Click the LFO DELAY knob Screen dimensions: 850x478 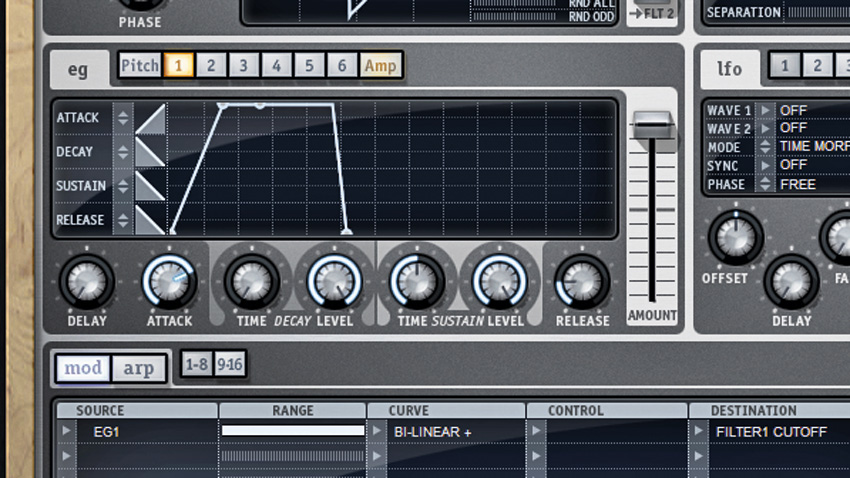pos(791,282)
